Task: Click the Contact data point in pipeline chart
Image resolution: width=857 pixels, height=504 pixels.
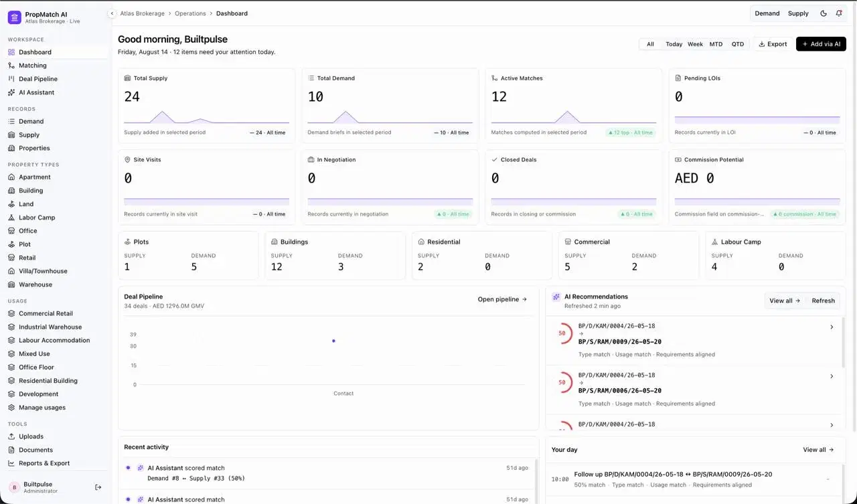Action: [x=333, y=341]
